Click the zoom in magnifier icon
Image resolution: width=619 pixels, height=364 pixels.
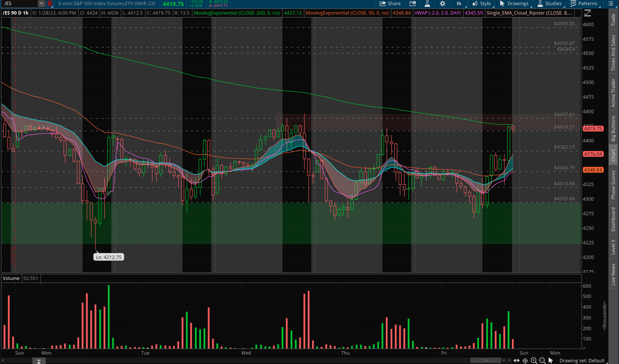click(x=534, y=360)
